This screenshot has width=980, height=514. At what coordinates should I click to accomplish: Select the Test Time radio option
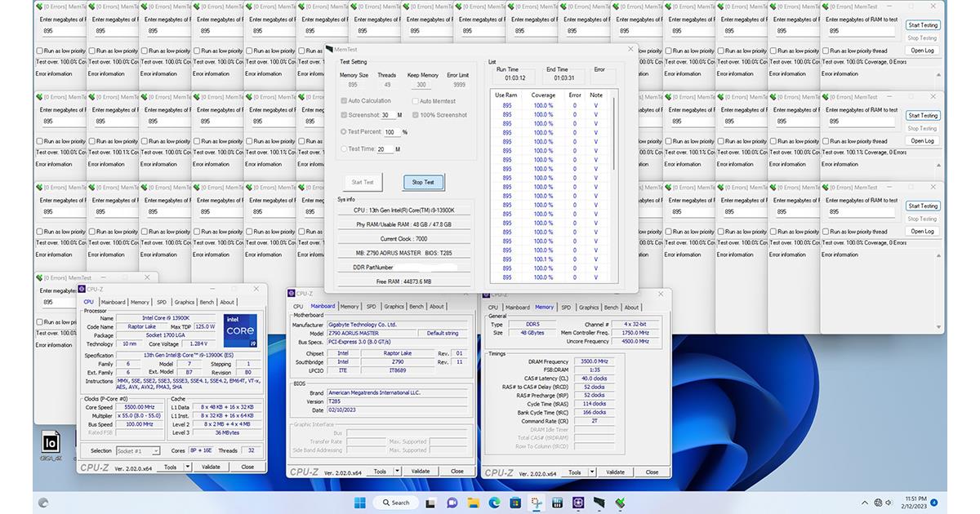(344, 149)
